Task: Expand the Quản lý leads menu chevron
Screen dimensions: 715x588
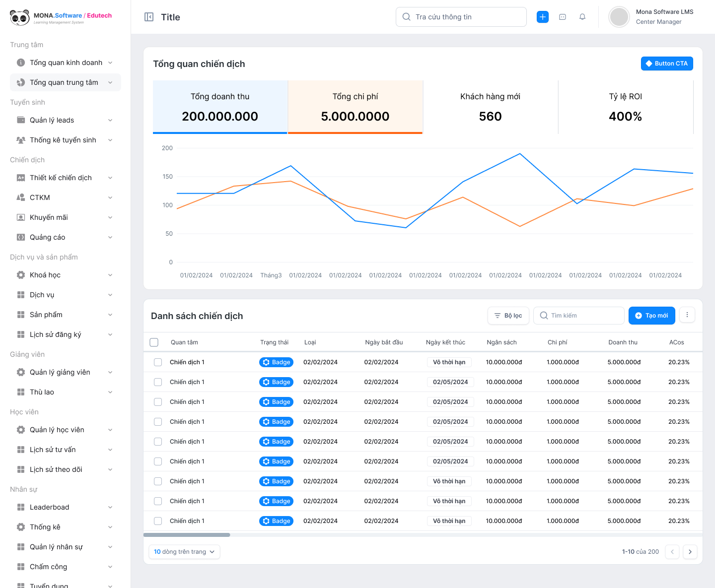Action: click(x=110, y=120)
